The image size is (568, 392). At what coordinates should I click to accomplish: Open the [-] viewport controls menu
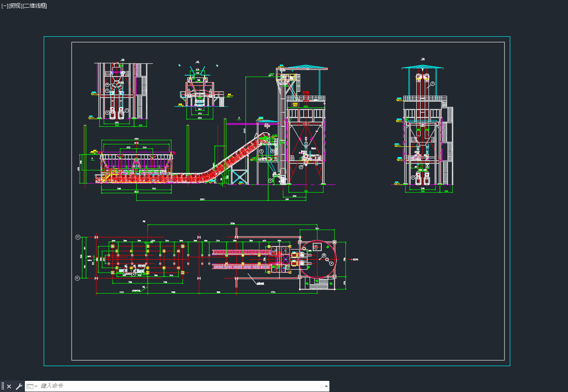[5, 6]
